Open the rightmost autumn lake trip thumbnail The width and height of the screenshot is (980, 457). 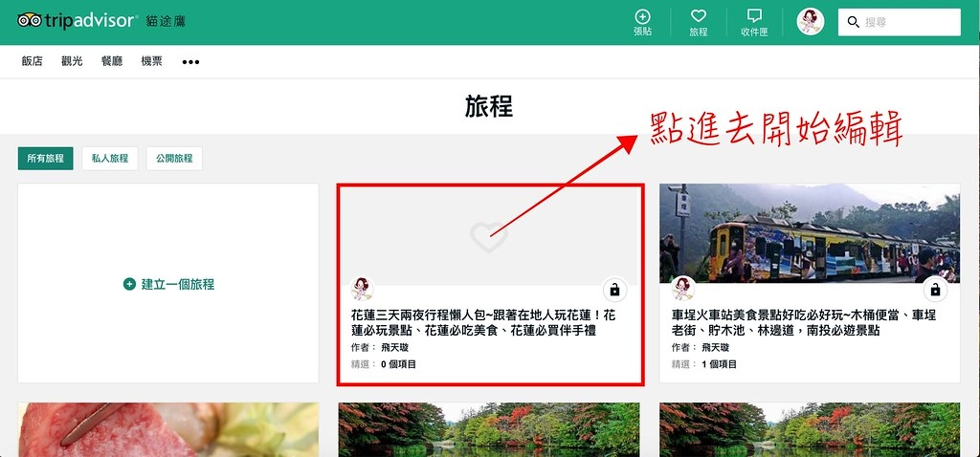click(810, 429)
